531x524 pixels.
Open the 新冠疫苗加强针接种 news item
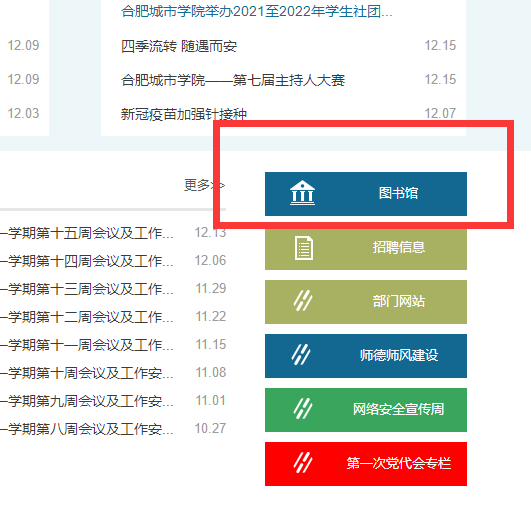[184, 114]
